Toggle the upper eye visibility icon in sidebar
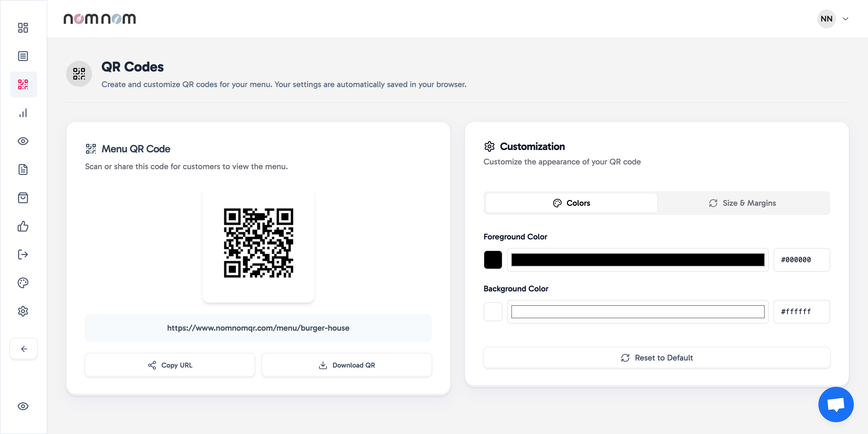 coord(23,141)
